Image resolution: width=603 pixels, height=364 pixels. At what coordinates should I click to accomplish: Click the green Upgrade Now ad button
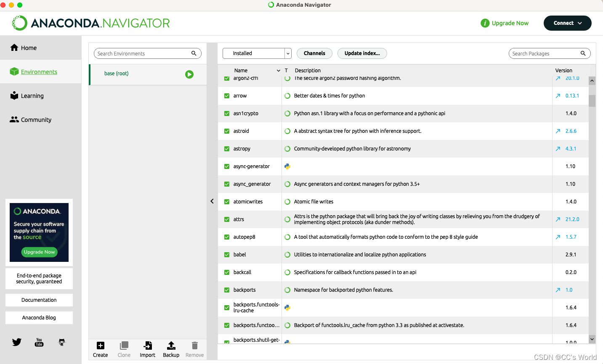39,252
